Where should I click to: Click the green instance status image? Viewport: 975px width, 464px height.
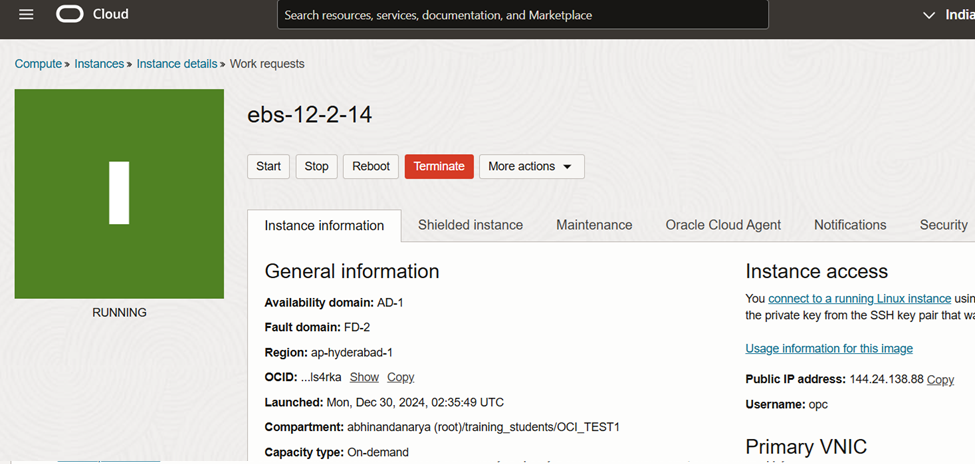click(x=119, y=193)
